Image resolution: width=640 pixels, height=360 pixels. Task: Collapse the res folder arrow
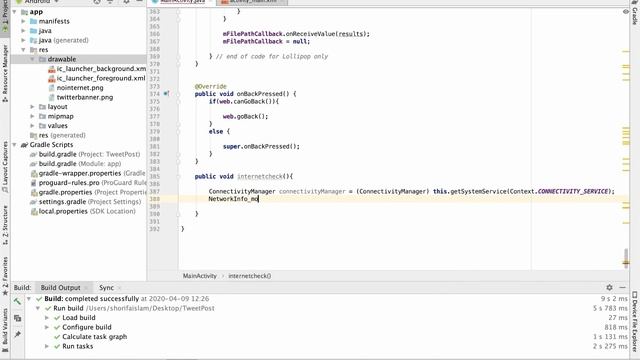[x=23, y=50]
